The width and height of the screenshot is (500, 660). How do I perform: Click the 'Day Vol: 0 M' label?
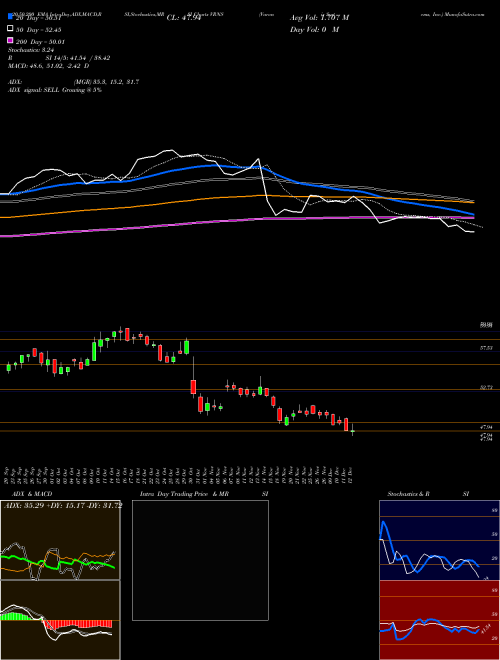(314, 29)
